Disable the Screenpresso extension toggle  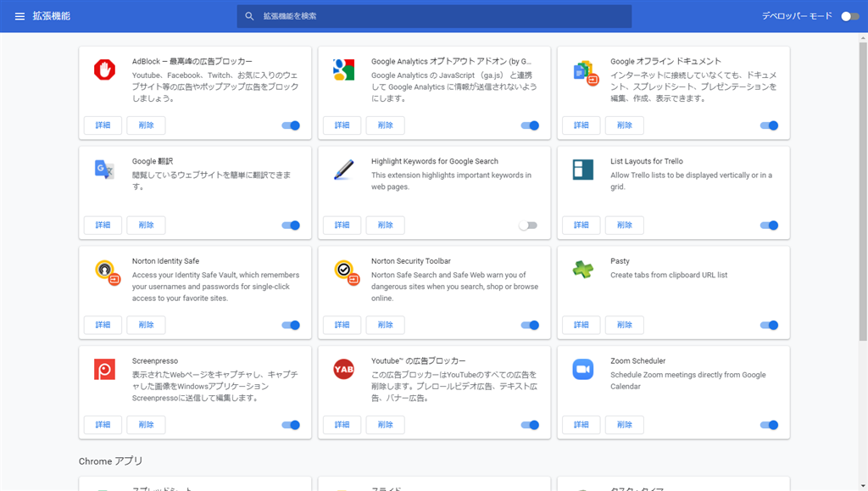pos(291,425)
